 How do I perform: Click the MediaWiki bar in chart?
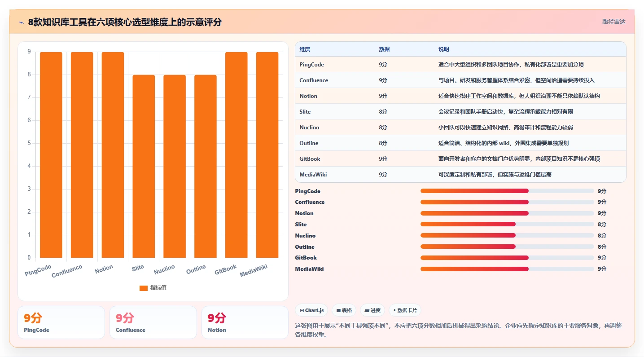tap(267, 155)
